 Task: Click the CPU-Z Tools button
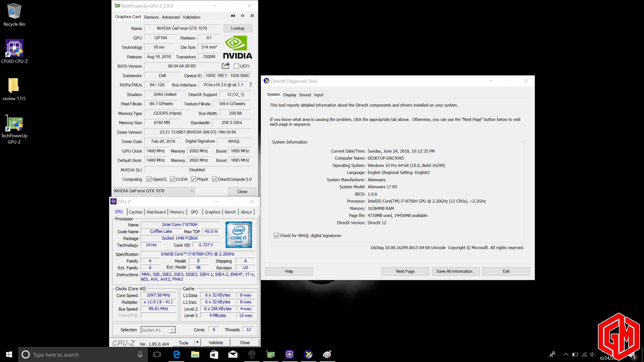183,343
